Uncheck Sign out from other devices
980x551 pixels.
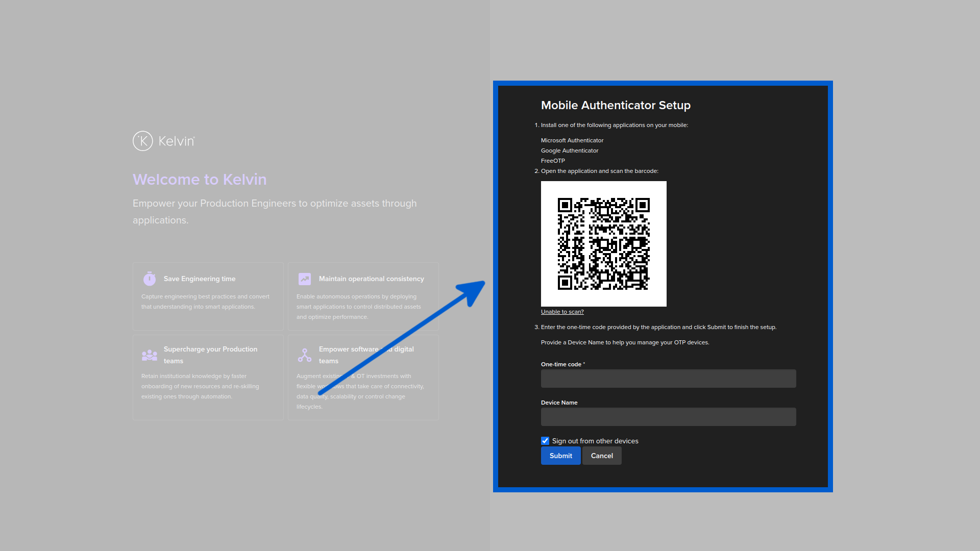click(545, 441)
